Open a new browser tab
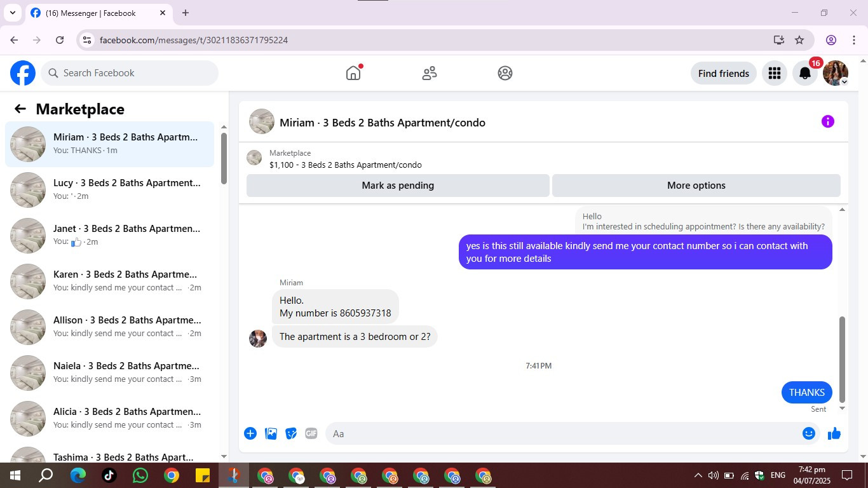This screenshot has width=868, height=488. [x=186, y=13]
